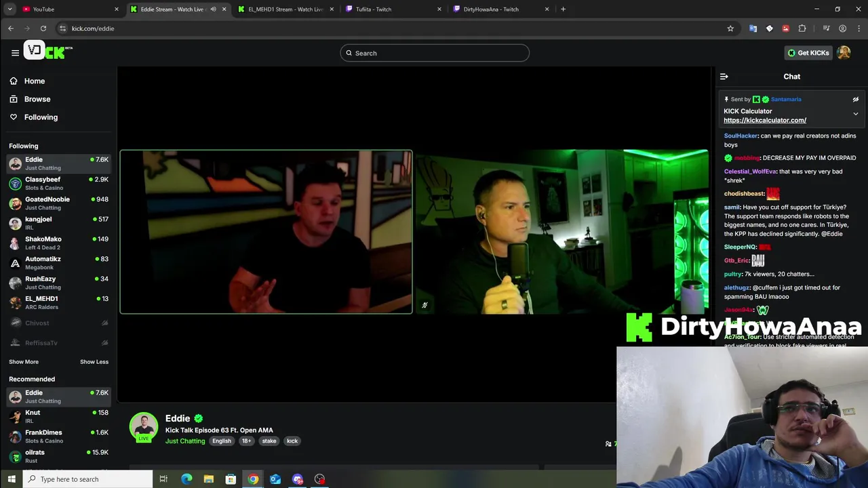Select the stake tag
The height and width of the screenshot is (488, 868).
click(x=269, y=441)
